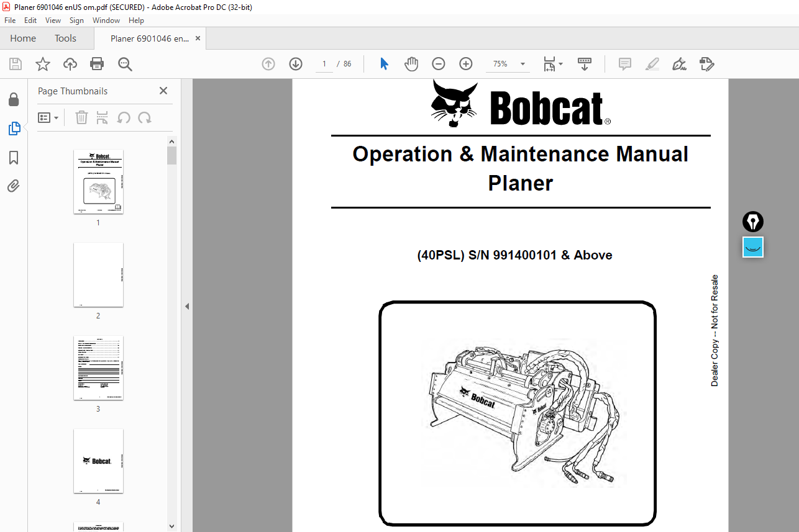Open the Sign menu
This screenshot has height=532, width=799.
tap(76, 20)
